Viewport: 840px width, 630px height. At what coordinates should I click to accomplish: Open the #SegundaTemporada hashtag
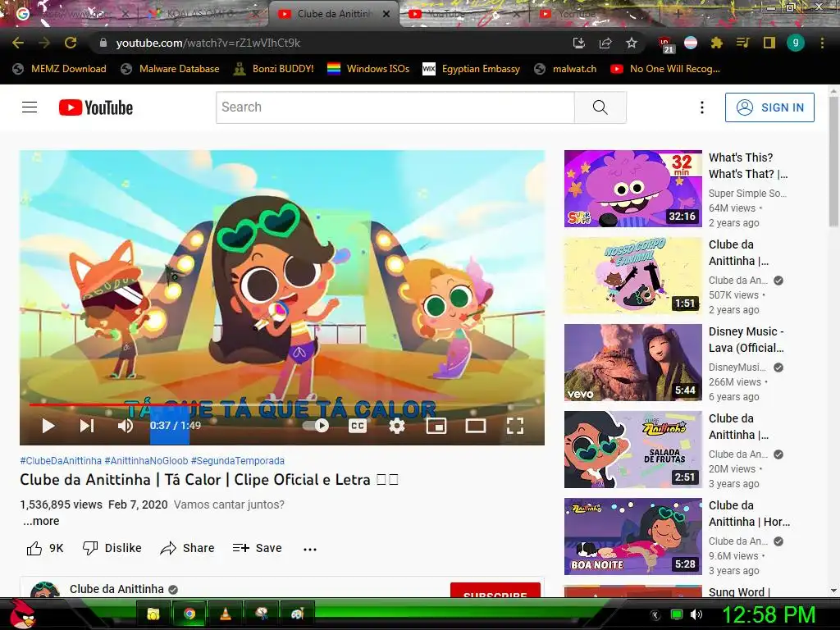[x=238, y=461]
